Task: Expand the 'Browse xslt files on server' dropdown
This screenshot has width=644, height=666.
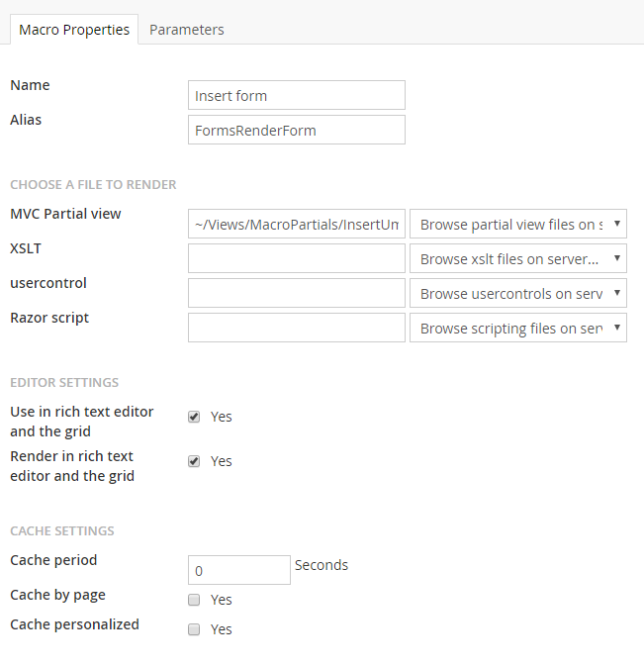Action: coord(517,259)
